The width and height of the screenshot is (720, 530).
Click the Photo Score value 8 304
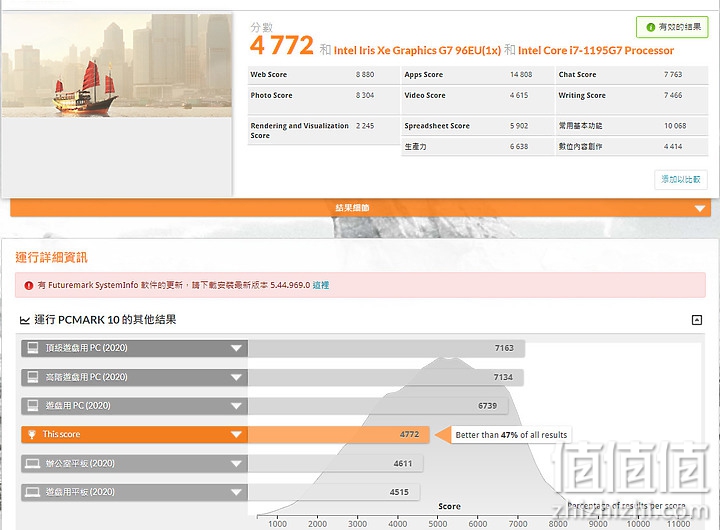pos(365,95)
